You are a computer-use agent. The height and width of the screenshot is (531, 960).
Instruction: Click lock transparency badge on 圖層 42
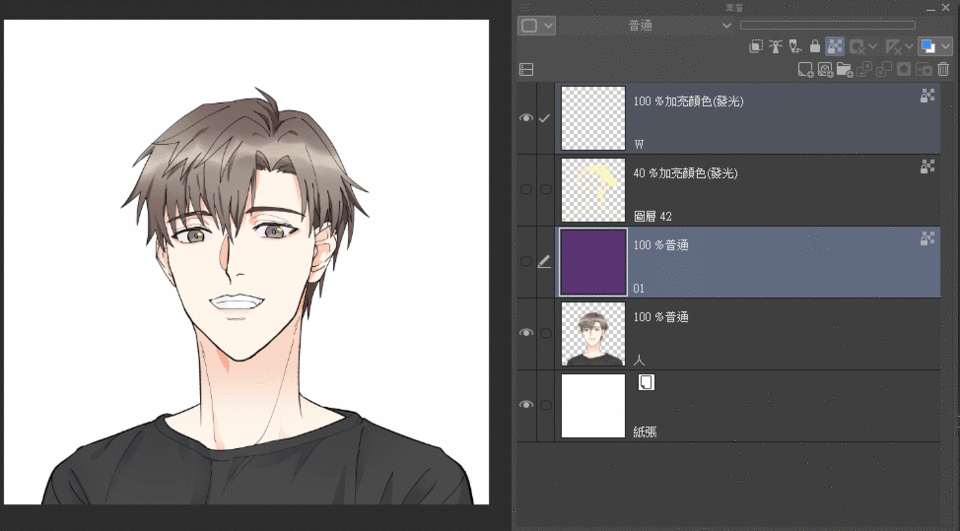click(928, 167)
